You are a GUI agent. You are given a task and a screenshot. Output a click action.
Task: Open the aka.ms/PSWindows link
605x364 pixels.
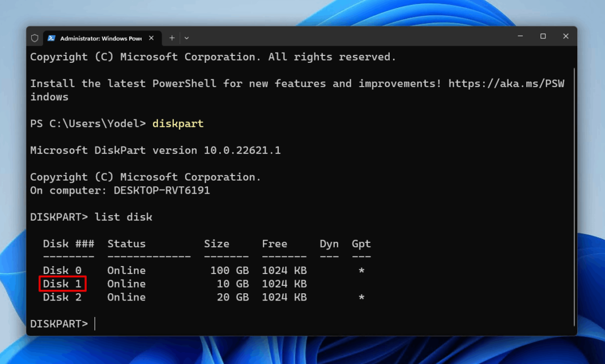click(506, 84)
